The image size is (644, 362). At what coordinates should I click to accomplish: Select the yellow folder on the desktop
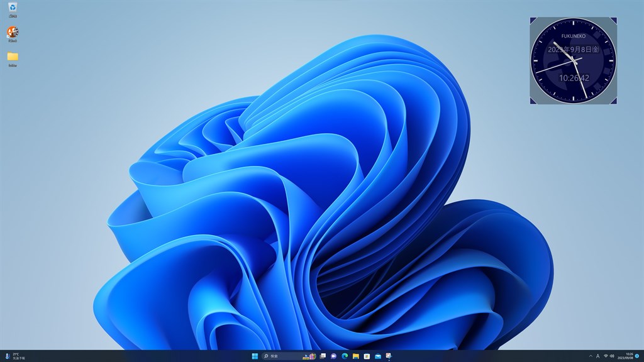pos(13,59)
